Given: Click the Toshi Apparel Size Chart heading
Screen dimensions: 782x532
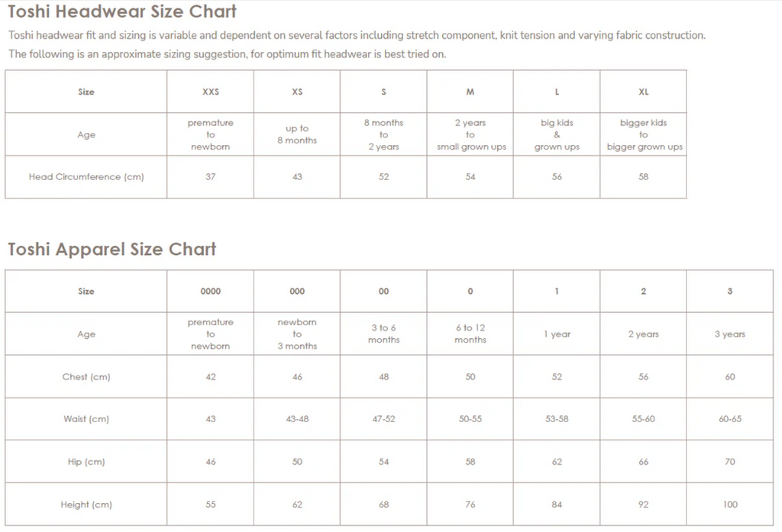Looking at the screenshot, I should pyautogui.click(x=111, y=249).
